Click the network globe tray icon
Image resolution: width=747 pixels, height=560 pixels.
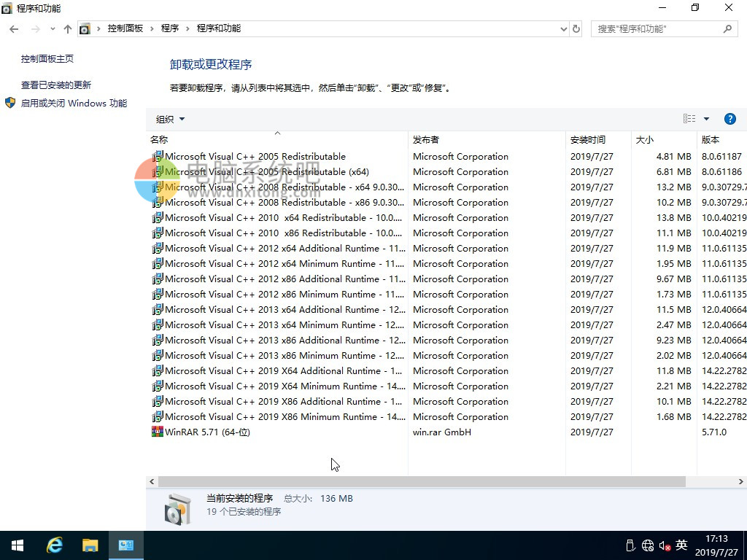point(648,545)
